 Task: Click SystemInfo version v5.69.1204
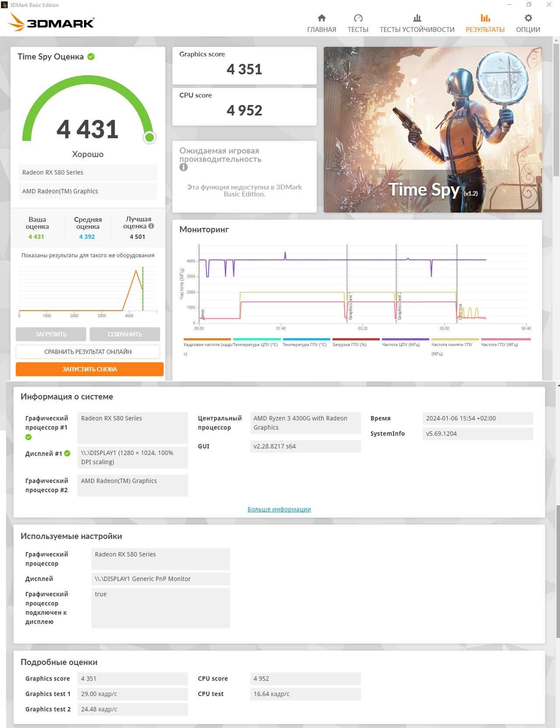pos(478,434)
